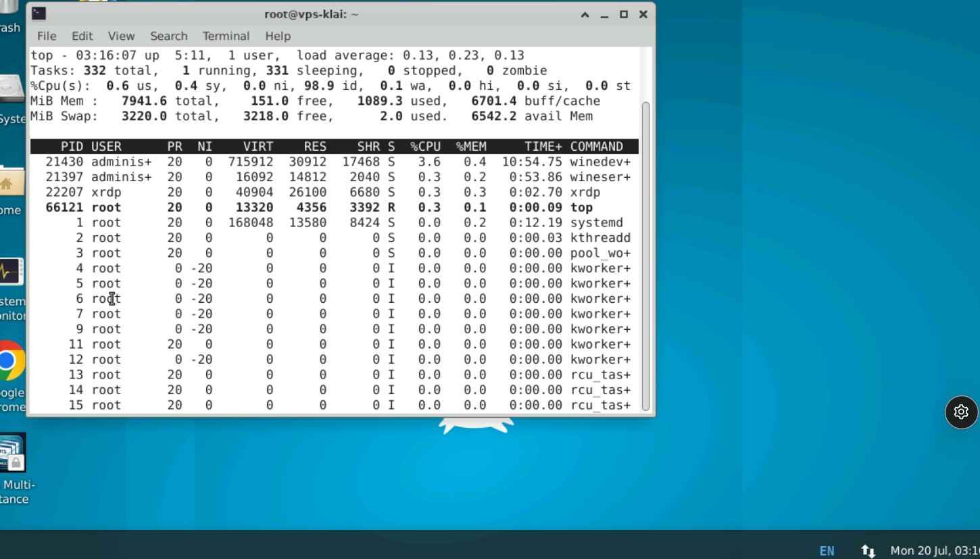The image size is (980, 559).
Task: Open System Monitor desktop icon
Action: click(11, 272)
